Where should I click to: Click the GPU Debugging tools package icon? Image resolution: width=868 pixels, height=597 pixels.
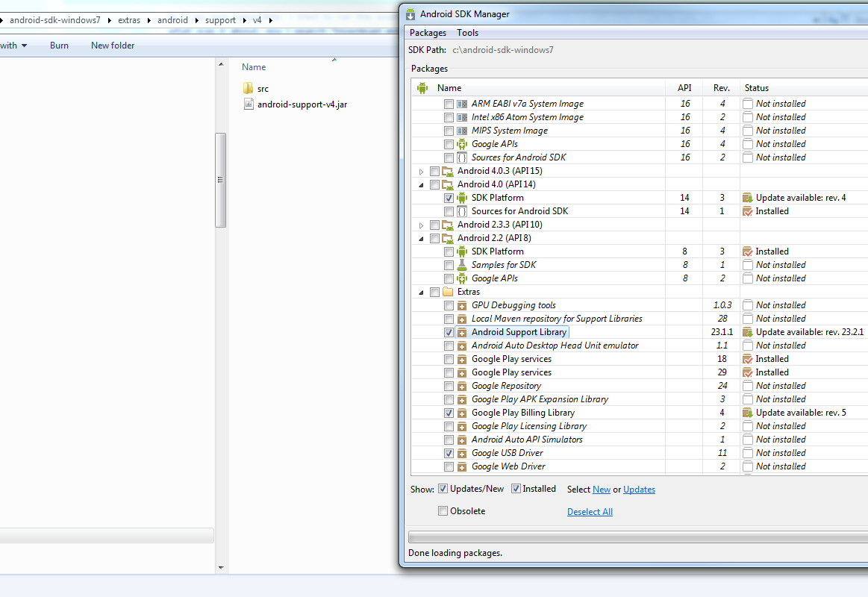[462, 305]
